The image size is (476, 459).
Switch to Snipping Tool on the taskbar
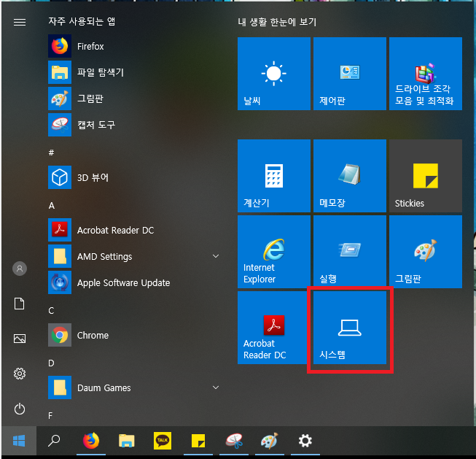pyautogui.click(x=234, y=441)
